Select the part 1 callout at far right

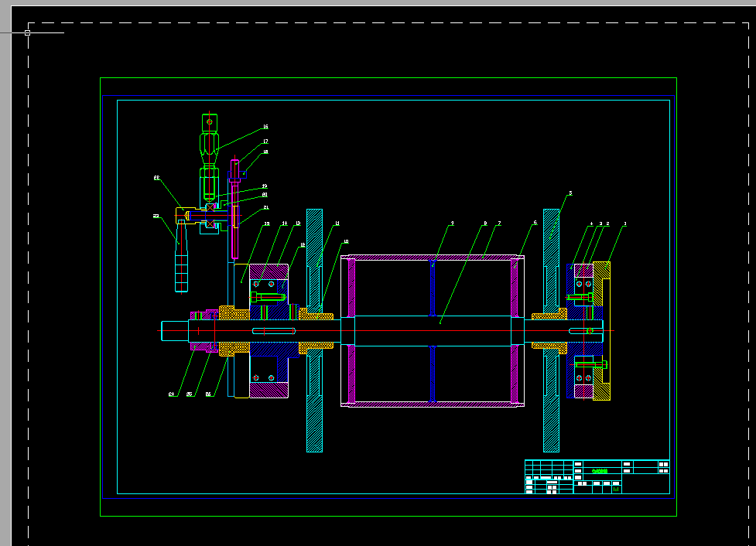click(x=624, y=222)
